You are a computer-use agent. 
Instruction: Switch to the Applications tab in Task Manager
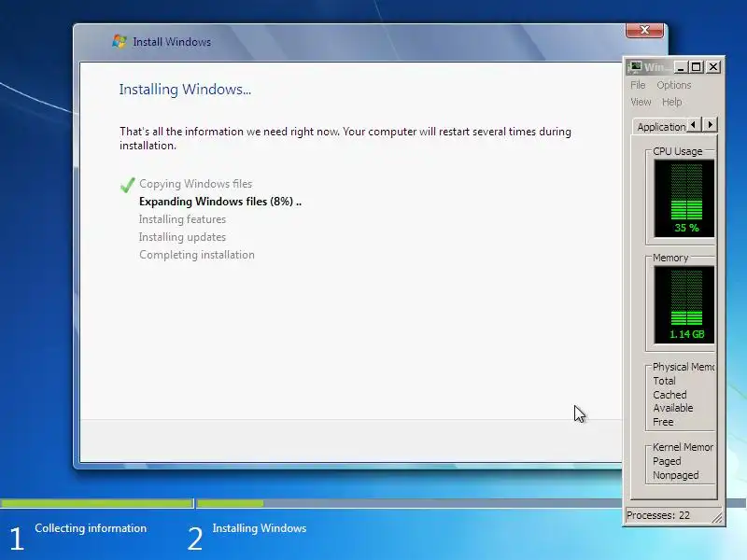click(660, 127)
